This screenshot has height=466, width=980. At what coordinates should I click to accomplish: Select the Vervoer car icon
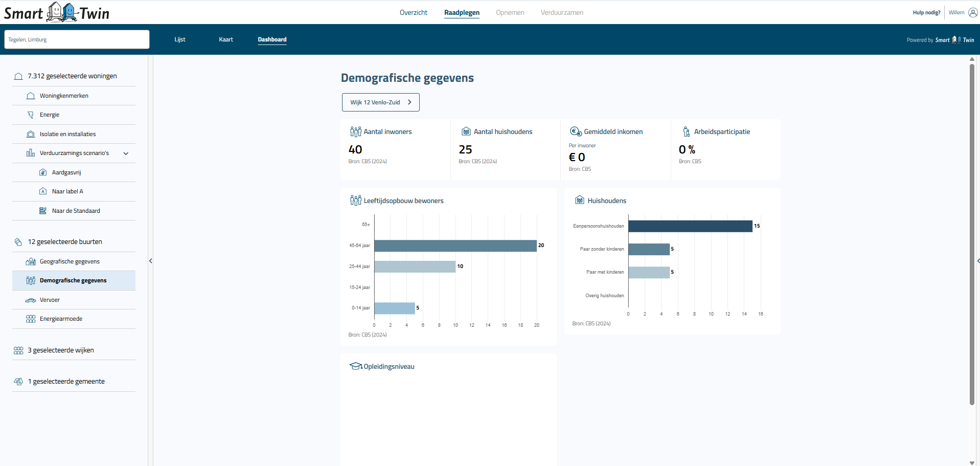(31, 300)
